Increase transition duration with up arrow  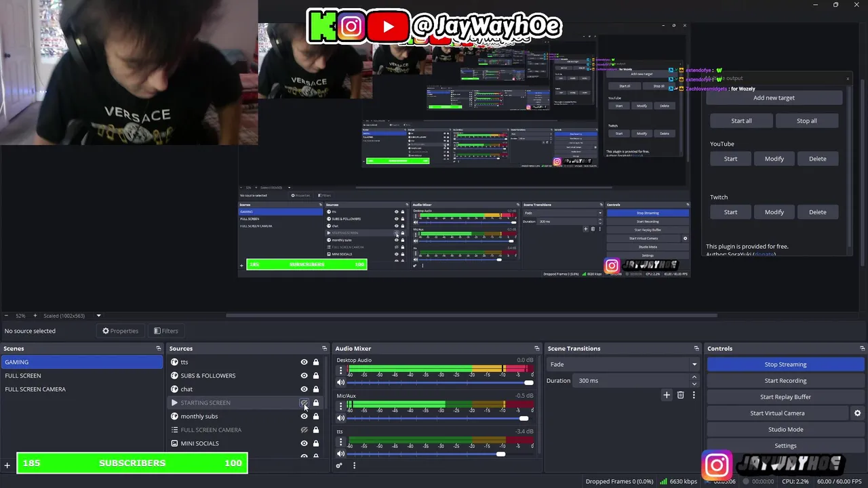[x=694, y=378]
